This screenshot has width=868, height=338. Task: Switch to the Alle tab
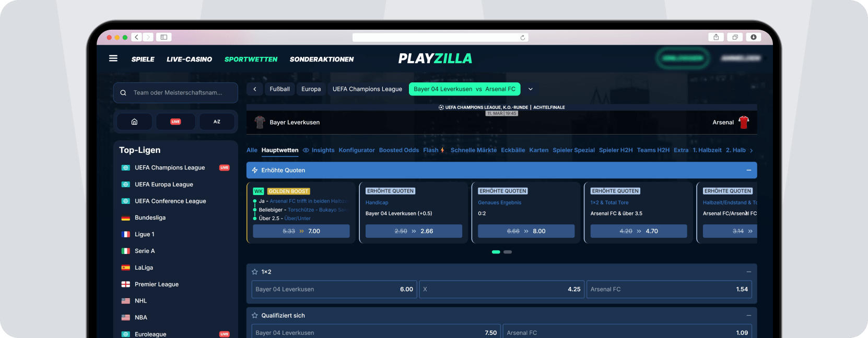(x=252, y=150)
